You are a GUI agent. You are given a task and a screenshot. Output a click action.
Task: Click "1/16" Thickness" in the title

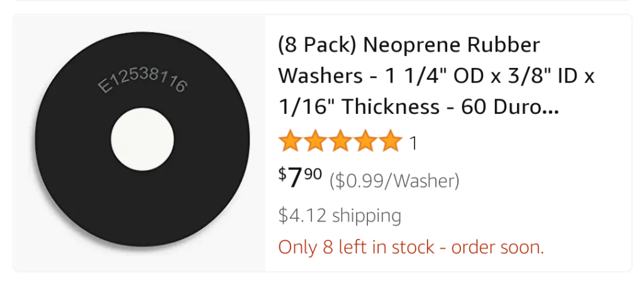tap(359, 106)
